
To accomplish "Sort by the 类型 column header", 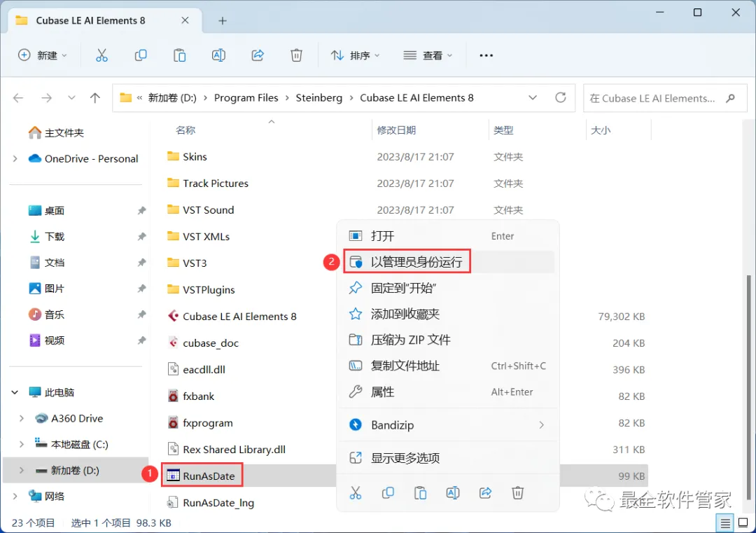I will point(503,130).
